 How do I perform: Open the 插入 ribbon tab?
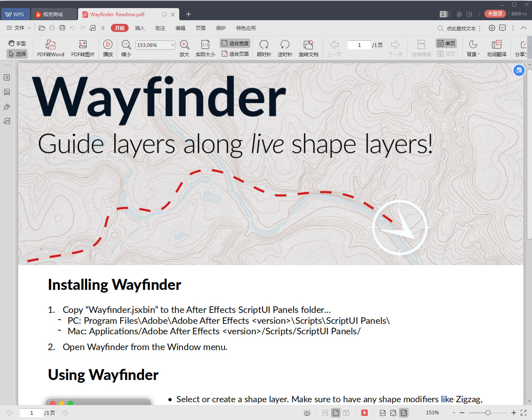click(x=140, y=28)
